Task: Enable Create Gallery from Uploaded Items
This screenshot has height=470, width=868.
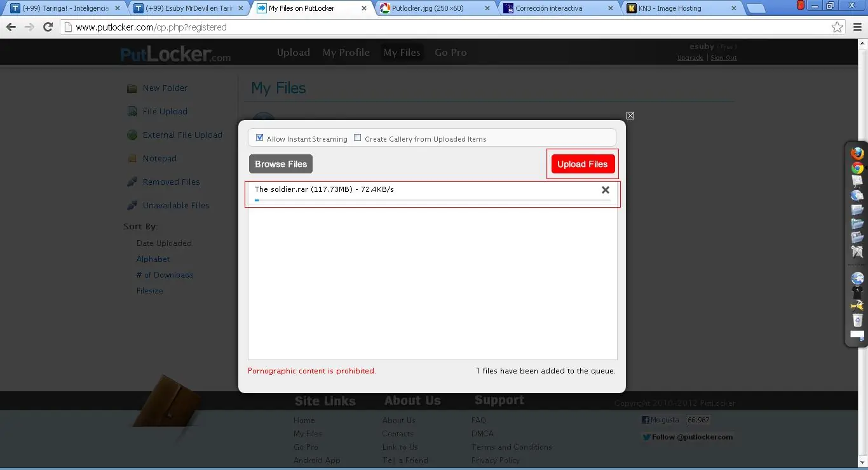Action: (357, 138)
